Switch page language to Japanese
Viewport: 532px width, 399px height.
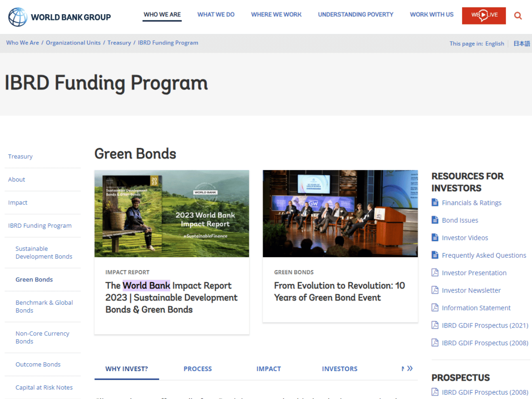point(522,44)
